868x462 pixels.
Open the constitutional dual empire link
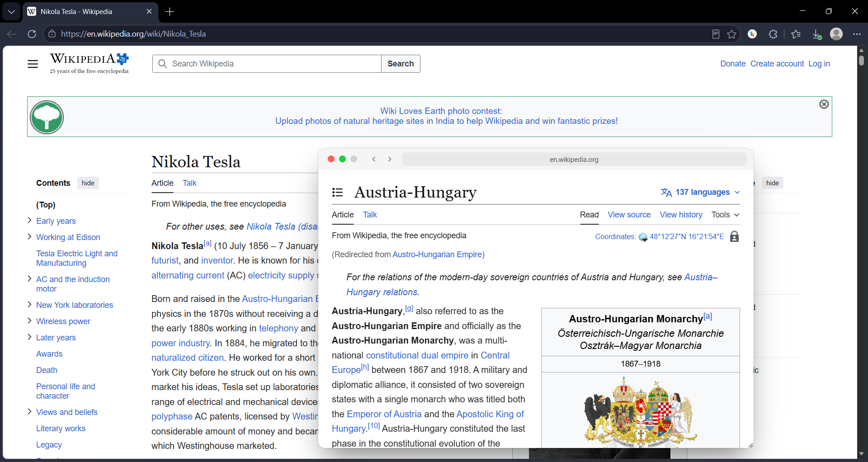click(x=417, y=355)
